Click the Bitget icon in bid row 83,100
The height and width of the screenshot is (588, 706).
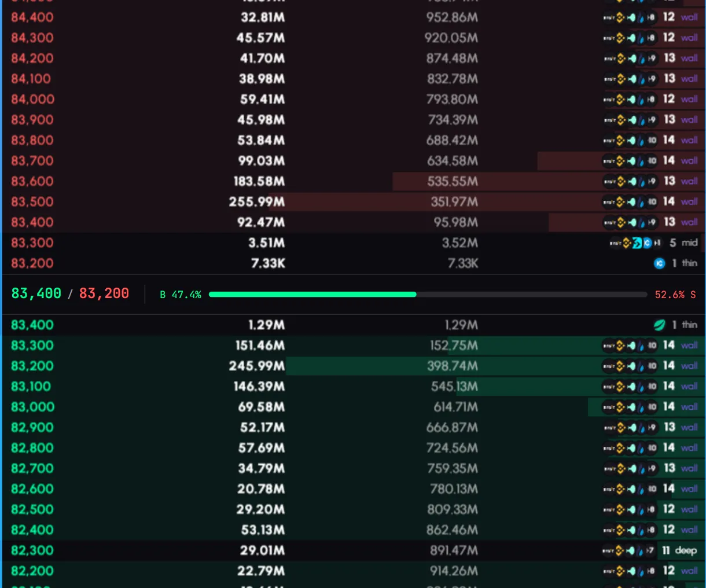click(632, 387)
